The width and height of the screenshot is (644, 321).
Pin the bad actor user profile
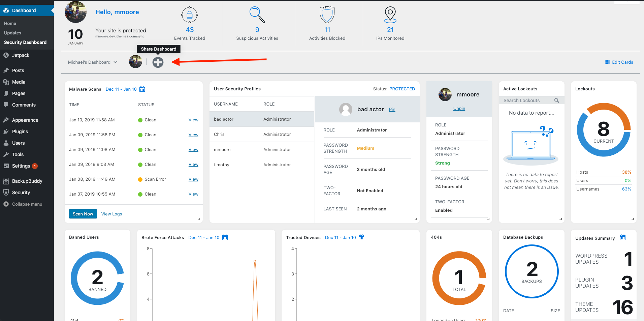392,110
